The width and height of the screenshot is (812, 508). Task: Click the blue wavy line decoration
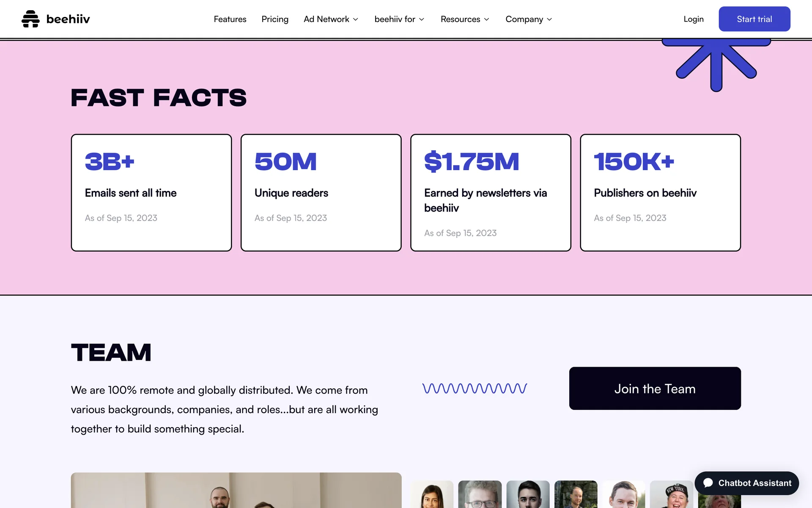475,388
